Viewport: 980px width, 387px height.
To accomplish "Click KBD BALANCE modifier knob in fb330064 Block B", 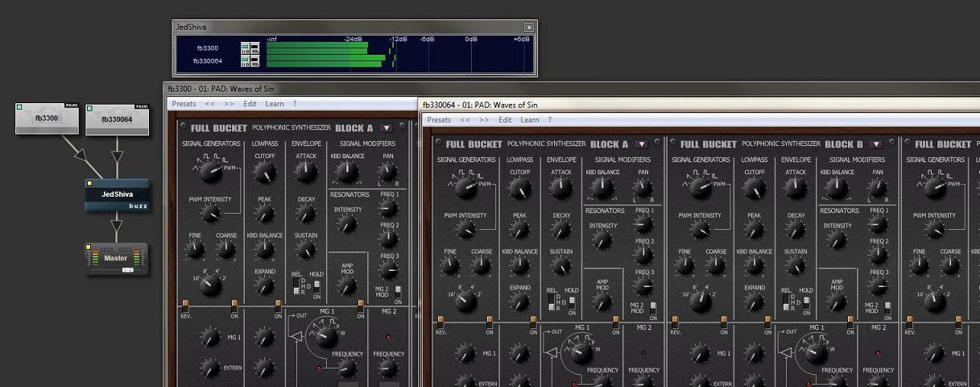I will point(837,189).
